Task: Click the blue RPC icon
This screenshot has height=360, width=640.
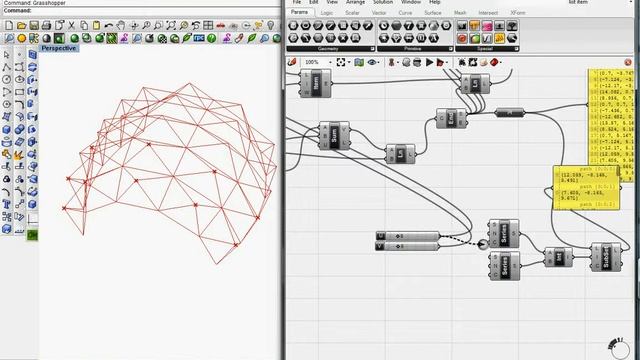Action: click(x=199, y=38)
